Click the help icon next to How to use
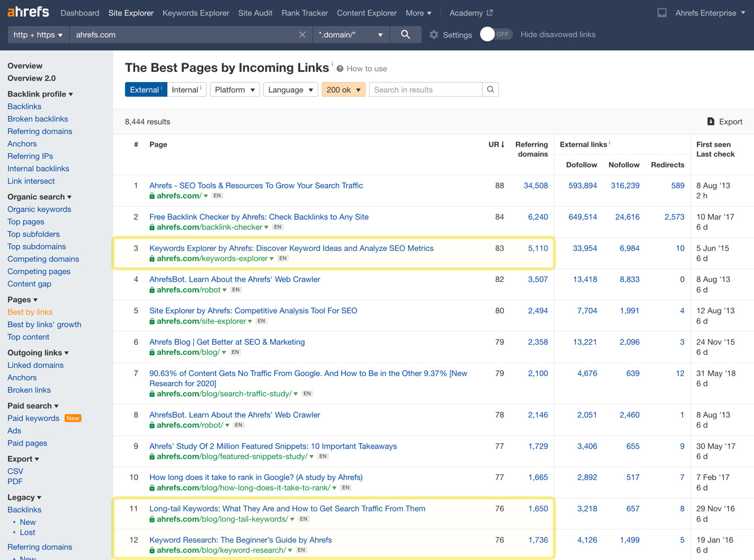This screenshot has height=560, width=754. point(340,68)
